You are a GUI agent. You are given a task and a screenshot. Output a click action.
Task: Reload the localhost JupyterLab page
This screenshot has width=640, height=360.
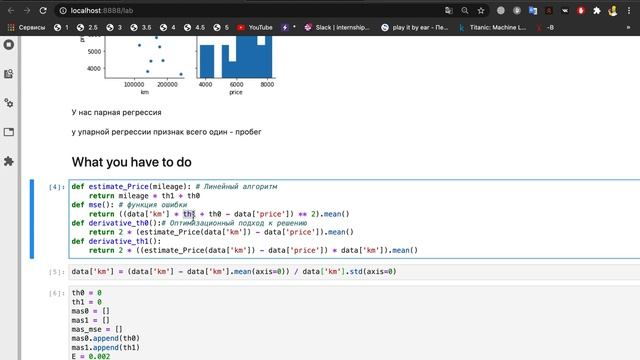(x=43, y=11)
